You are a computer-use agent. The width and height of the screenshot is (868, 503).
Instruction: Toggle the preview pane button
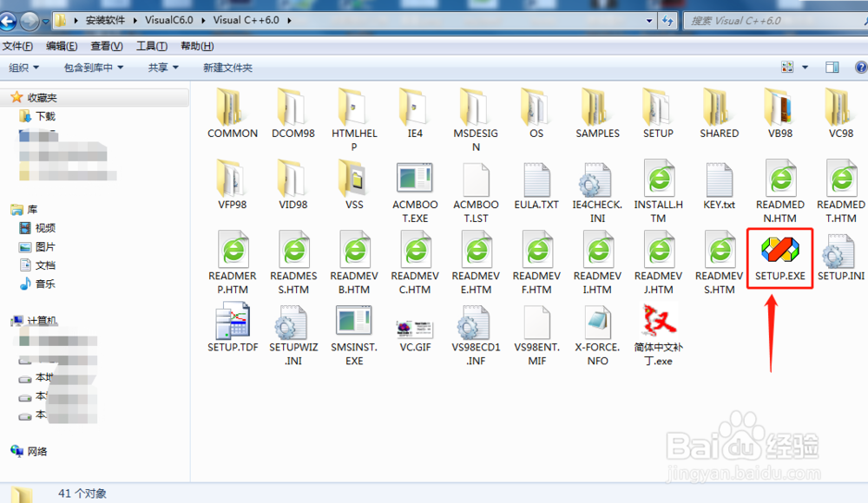click(x=832, y=68)
